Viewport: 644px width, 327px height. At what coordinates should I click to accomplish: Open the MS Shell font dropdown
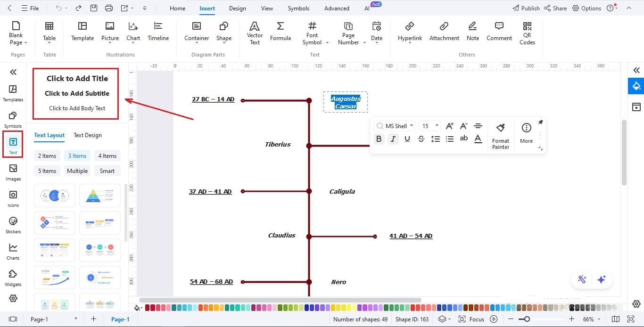411,126
